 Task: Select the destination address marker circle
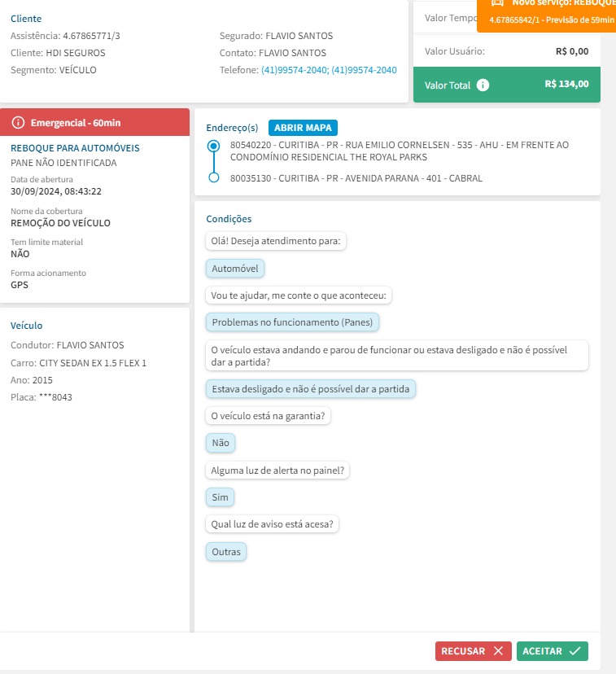click(214, 177)
